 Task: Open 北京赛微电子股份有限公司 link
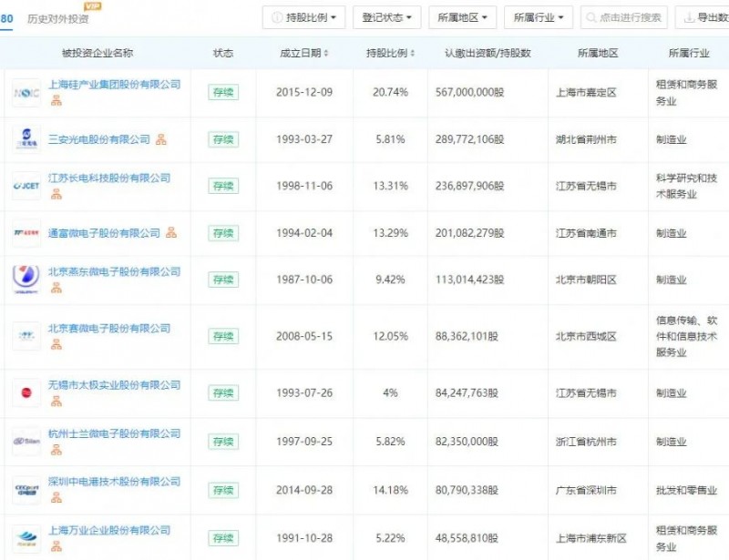coord(109,329)
